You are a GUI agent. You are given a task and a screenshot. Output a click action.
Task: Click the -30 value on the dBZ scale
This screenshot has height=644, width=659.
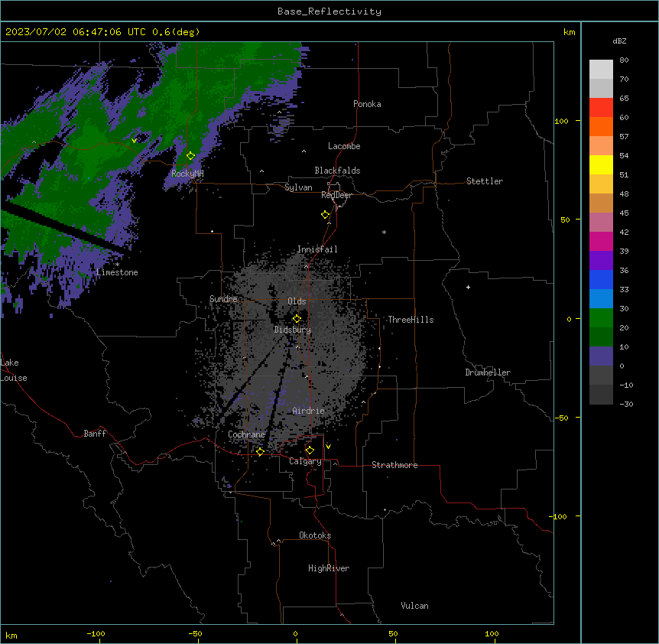point(626,404)
